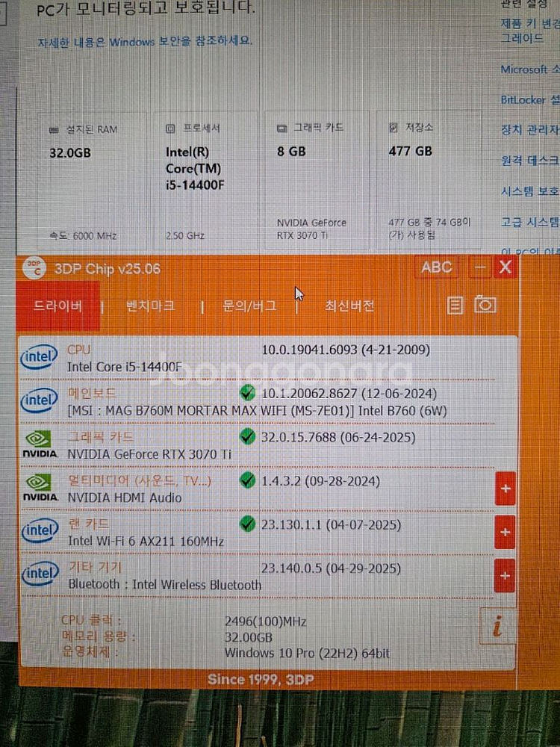Click Intel Core i5-14400F device name
The image size is (560, 747).
click(125, 367)
